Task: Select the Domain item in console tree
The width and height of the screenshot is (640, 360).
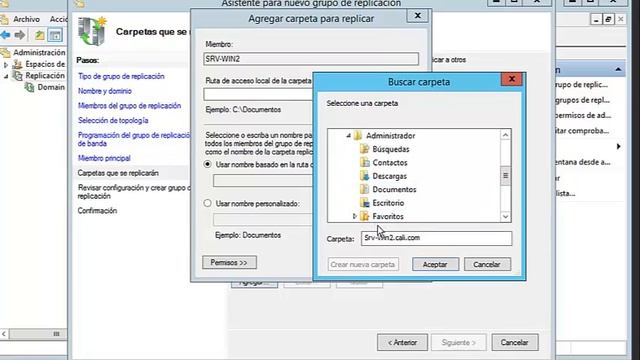Action: click(x=51, y=87)
